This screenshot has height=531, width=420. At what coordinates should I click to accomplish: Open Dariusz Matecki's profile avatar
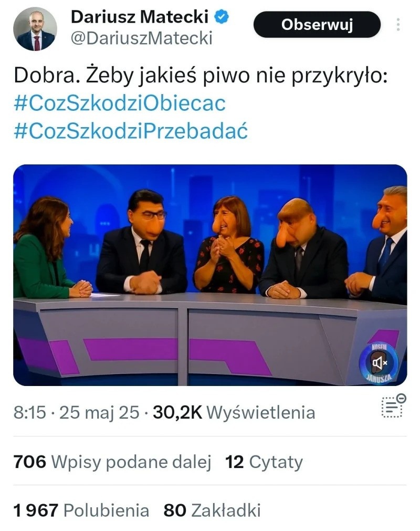point(35,29)
